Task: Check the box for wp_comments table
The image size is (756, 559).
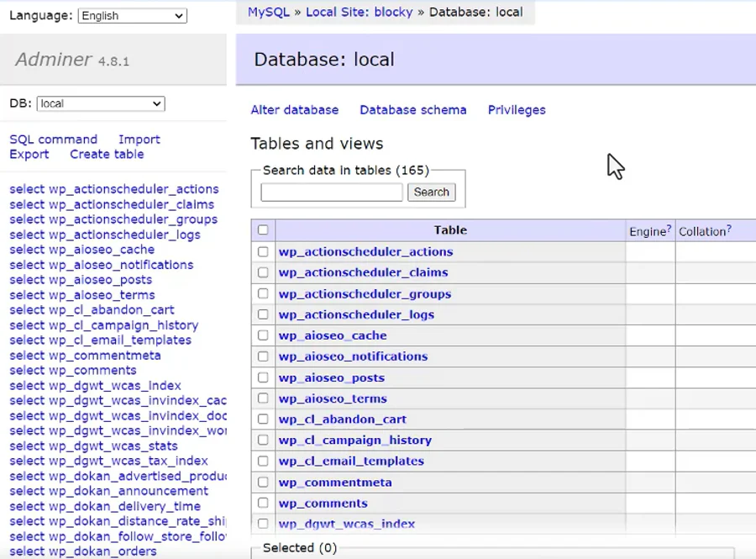Action: [263, 503]
